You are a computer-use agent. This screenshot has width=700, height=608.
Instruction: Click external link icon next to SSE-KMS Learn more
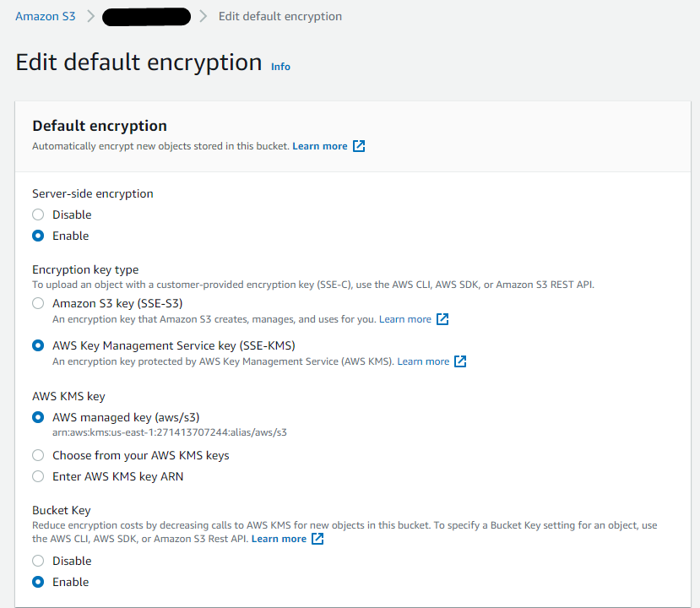(x=460, y=361)
